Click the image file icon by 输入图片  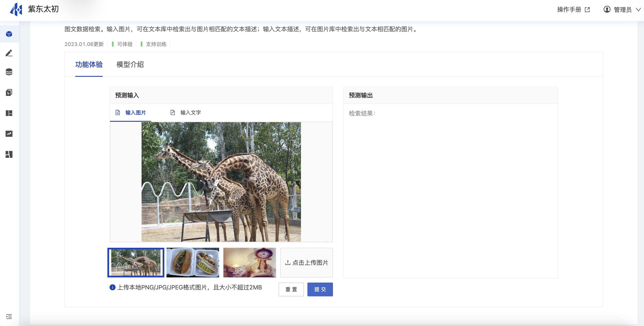118,112
